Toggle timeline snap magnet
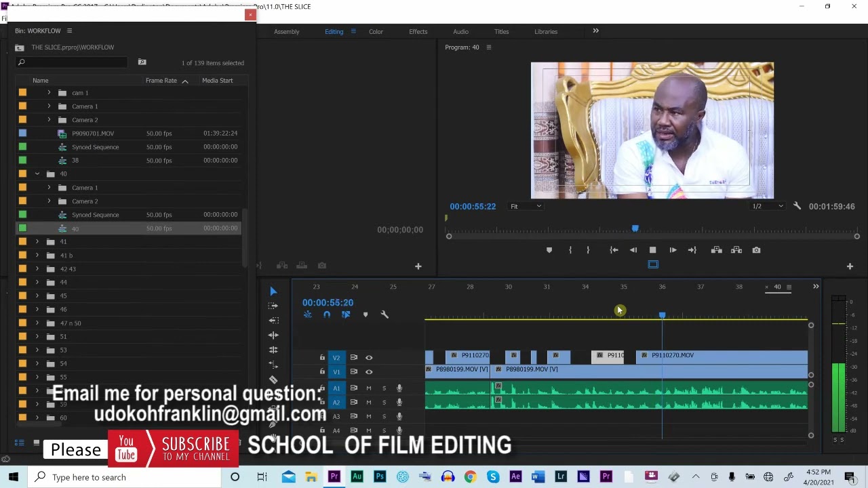868x488 pixels. (327, 314)
